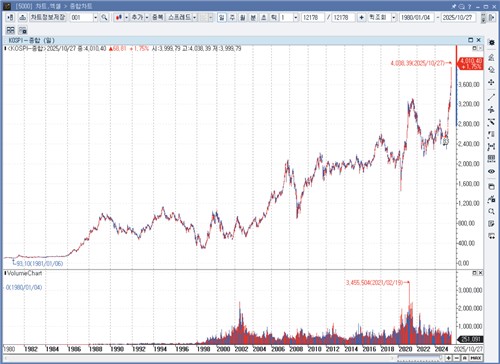
Task: Click the third icon in the right sidebar
Action: 491,70
